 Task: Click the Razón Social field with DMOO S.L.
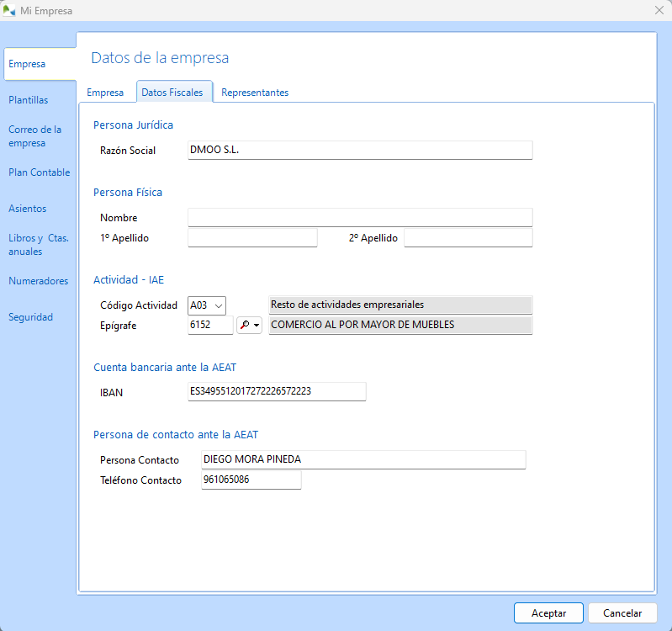(360, 150)
